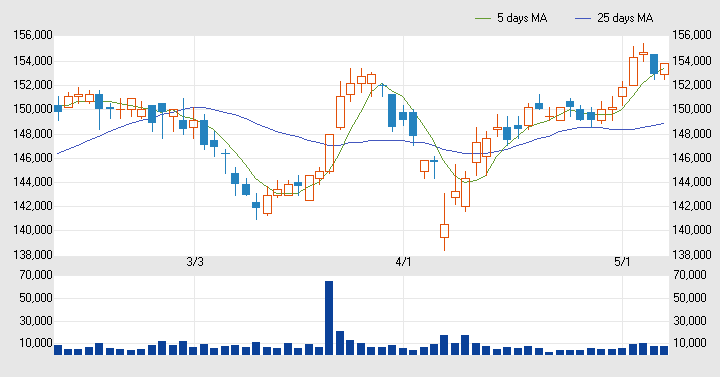Click the 5/1 date axis label
Viewport: 720px width, 377px height.
[623, 263]
